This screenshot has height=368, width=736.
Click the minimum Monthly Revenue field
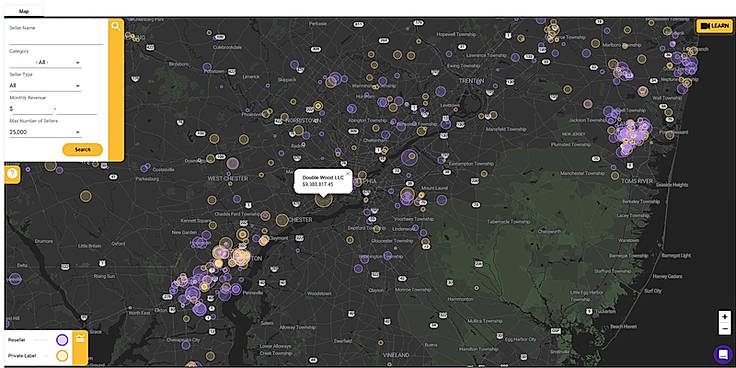point(33,109)
